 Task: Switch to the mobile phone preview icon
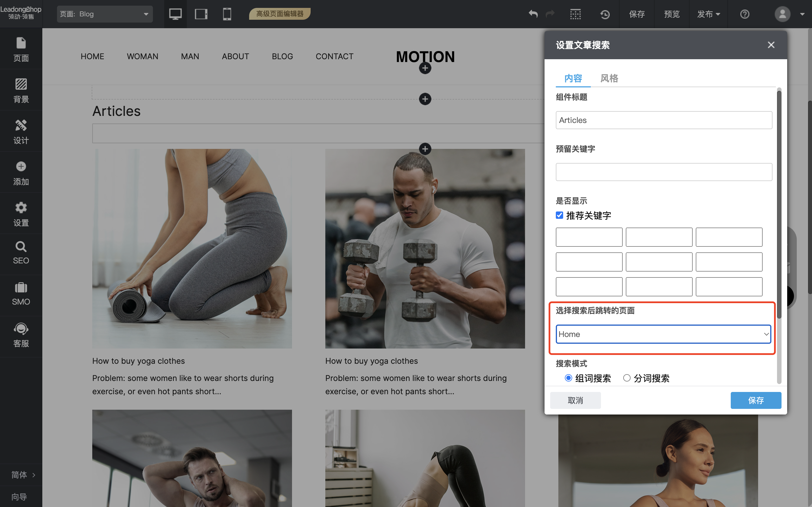(227, 14)
